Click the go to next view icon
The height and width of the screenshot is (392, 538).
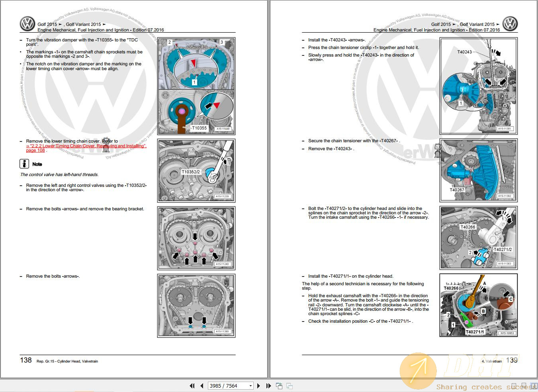pyautogui.click(x=290, y=386)
